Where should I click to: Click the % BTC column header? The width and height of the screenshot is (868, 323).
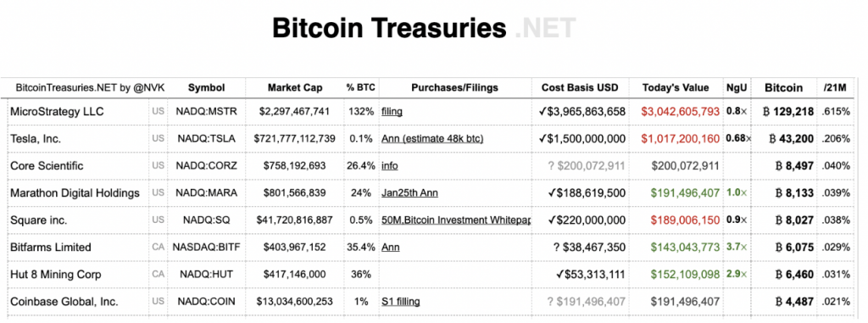click(x=361, y=87)
